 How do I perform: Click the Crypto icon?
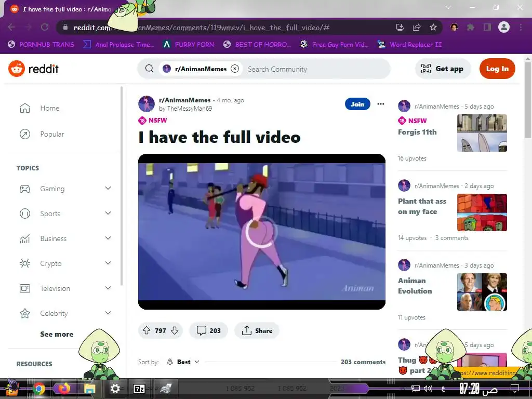coord(25,263)
